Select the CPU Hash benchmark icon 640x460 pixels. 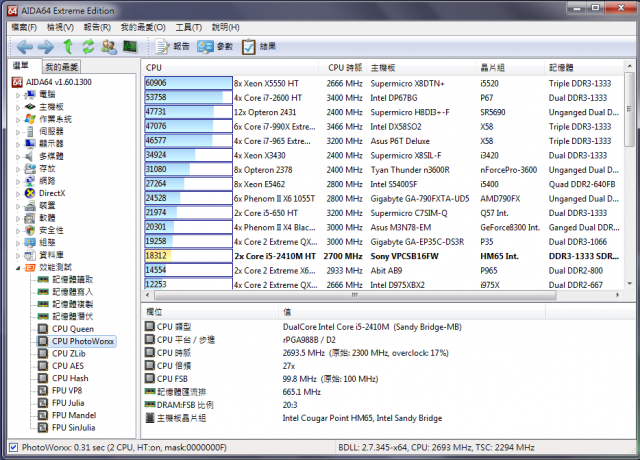pos(42,378)
